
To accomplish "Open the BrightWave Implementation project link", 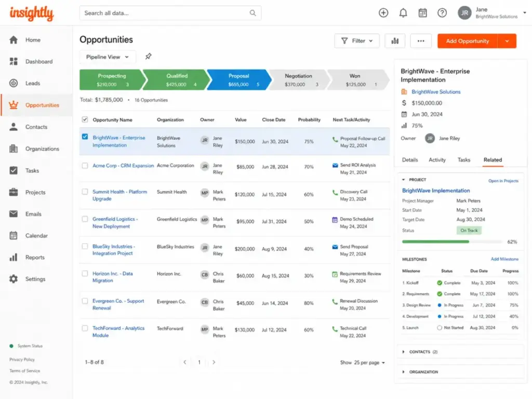I will pos(436,191).
